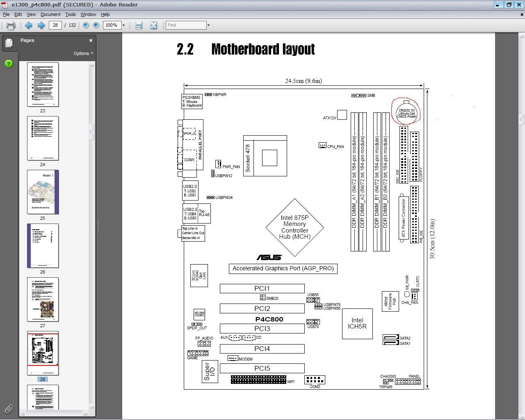Click the Motherboard layout heading text
525x420 pixels.
click(x=263, y=49)
